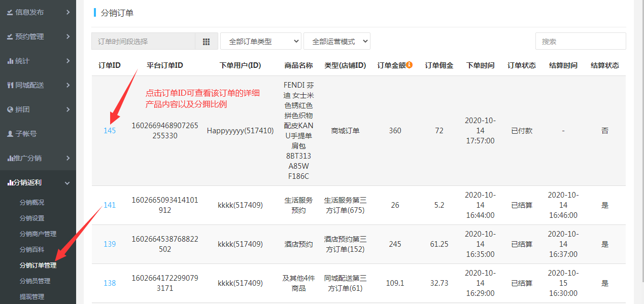Select 分销商户管理 submenu item
This screenshot has width=644, height=304.
[x=38, y=234]
